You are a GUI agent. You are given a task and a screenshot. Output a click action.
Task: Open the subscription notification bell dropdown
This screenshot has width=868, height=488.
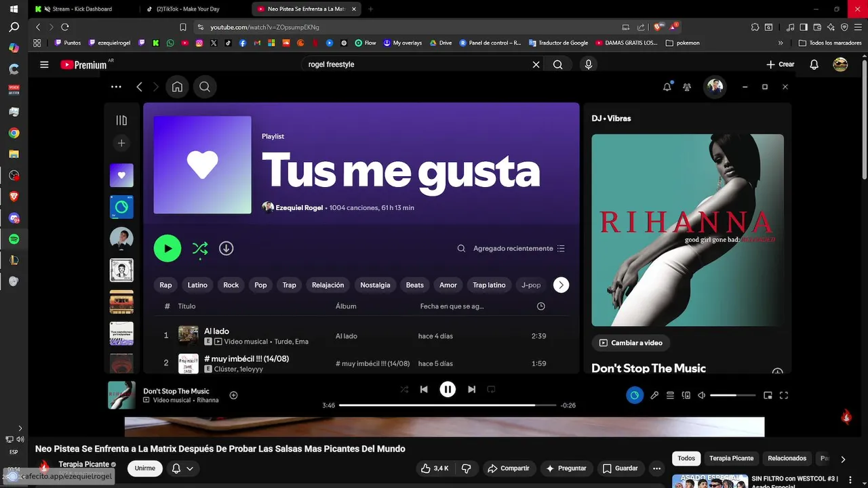pyautogui.click(x=183, y=468)
